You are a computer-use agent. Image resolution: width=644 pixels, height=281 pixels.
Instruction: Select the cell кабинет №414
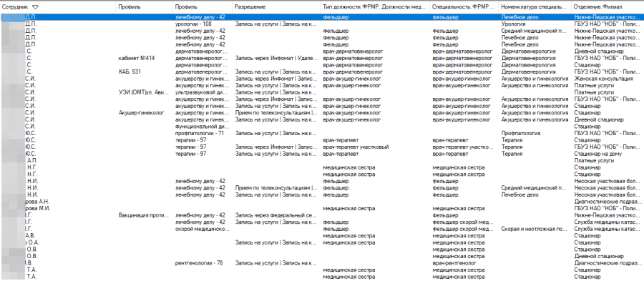click(136, 58)
